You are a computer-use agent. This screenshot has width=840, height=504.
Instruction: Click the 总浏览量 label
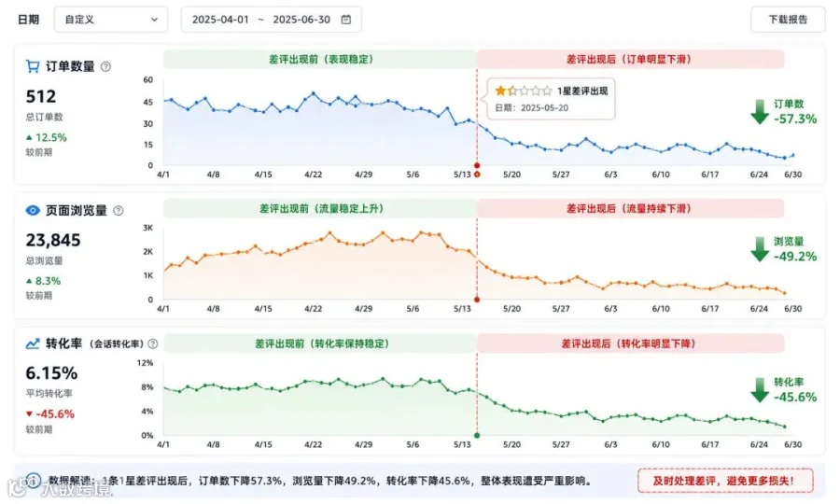(x=44, y=260)
